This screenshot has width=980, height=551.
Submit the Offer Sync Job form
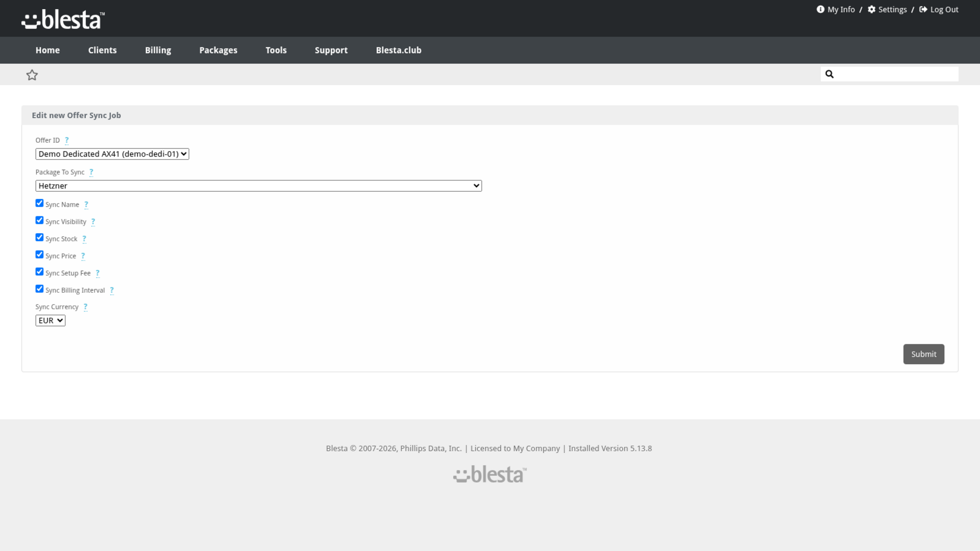coord(924,354)
